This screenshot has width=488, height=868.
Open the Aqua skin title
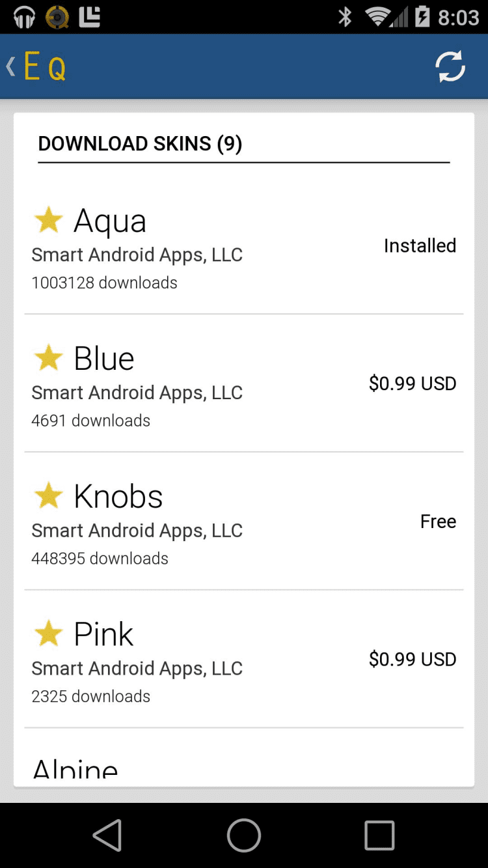(110, 221)
